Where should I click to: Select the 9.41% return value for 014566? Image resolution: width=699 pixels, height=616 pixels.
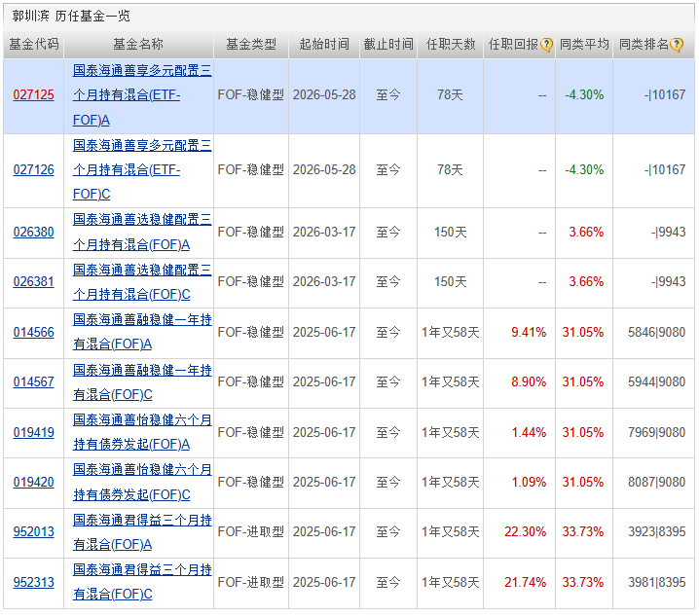tap(529, 332)
